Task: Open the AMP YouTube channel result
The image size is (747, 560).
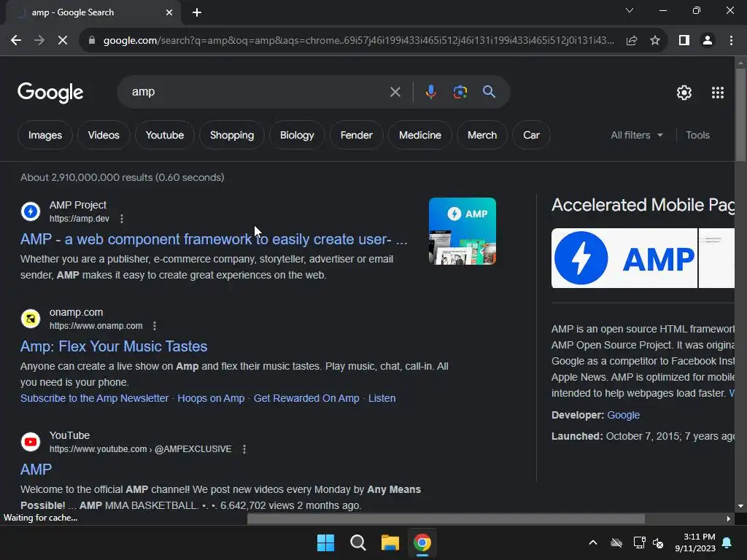Action: (36, 470)
